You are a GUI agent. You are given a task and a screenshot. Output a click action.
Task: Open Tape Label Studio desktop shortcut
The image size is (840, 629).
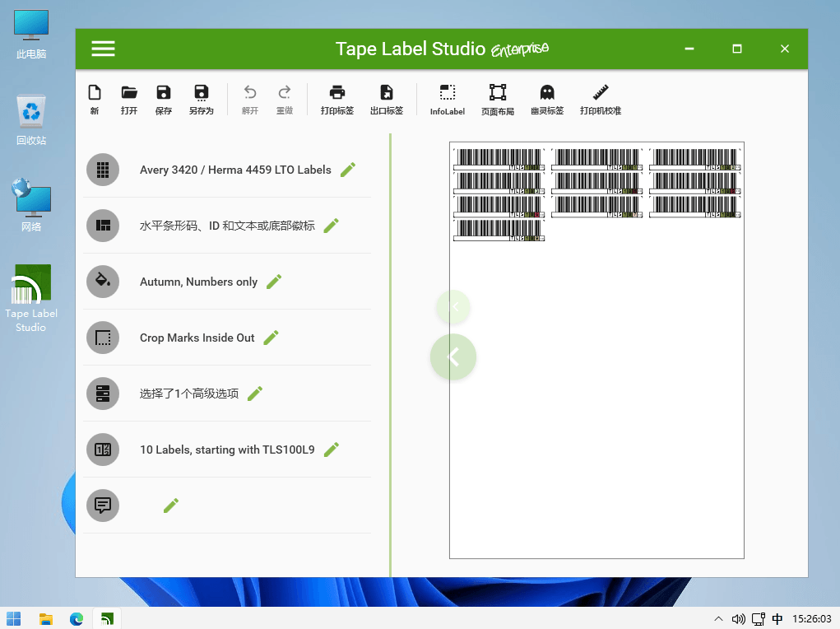pyautogui.click(x=31, y=298)
